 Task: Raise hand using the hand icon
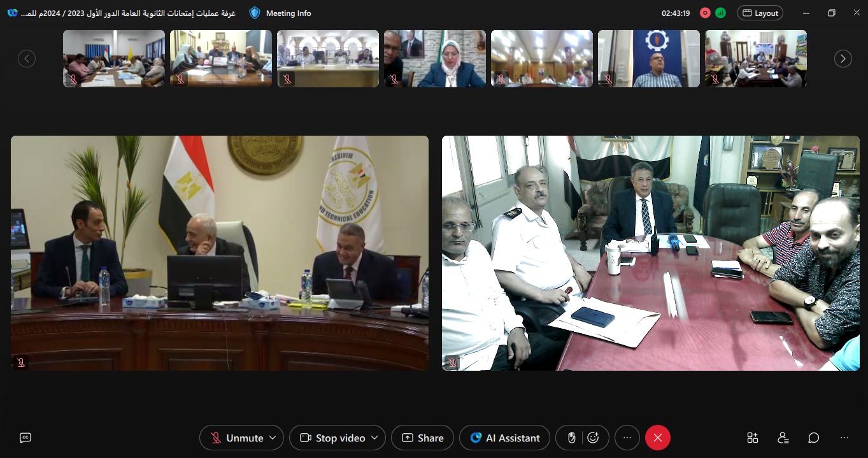point(572,438)
